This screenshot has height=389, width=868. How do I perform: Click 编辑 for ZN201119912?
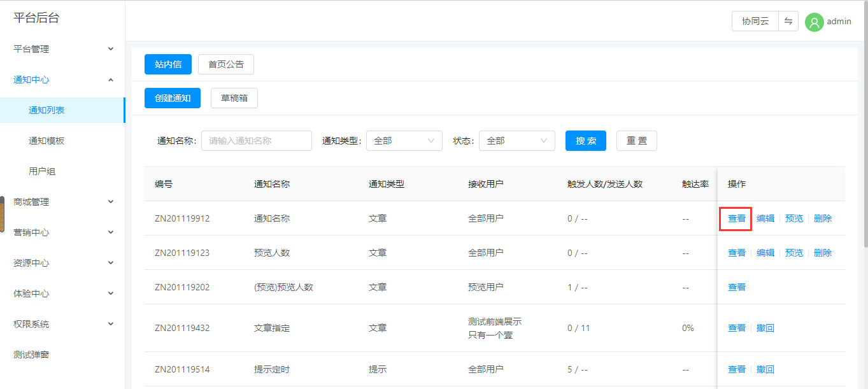[765, 218]
